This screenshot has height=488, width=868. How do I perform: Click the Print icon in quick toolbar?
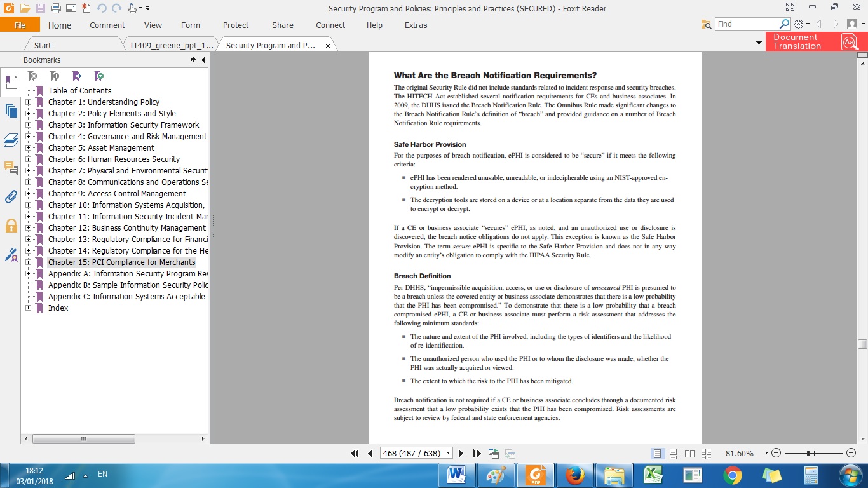click(x=55, y=8)
